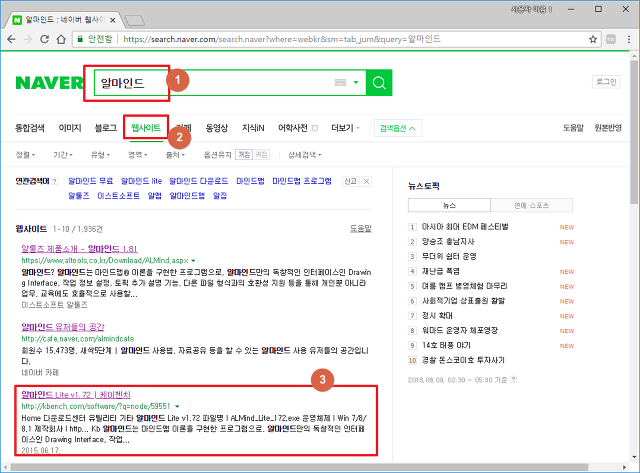Open the 유형 type dropdown
Image resolution: width=640 pixels, height=473 pixels.
tap(100, 155)
